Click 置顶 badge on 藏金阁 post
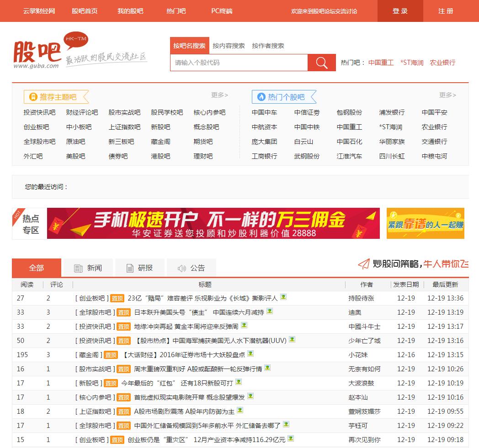Screen dimensions: 479x448 [x=111, y=355]
